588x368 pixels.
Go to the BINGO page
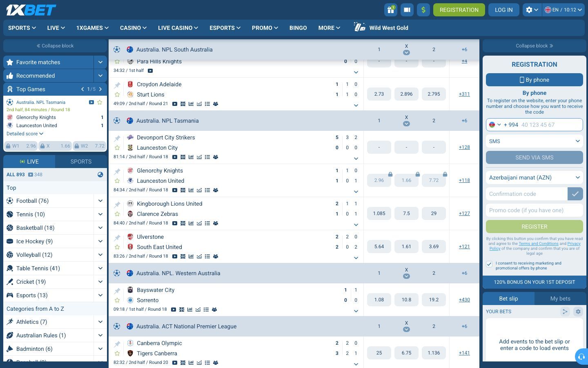click(x=298, y=28)
